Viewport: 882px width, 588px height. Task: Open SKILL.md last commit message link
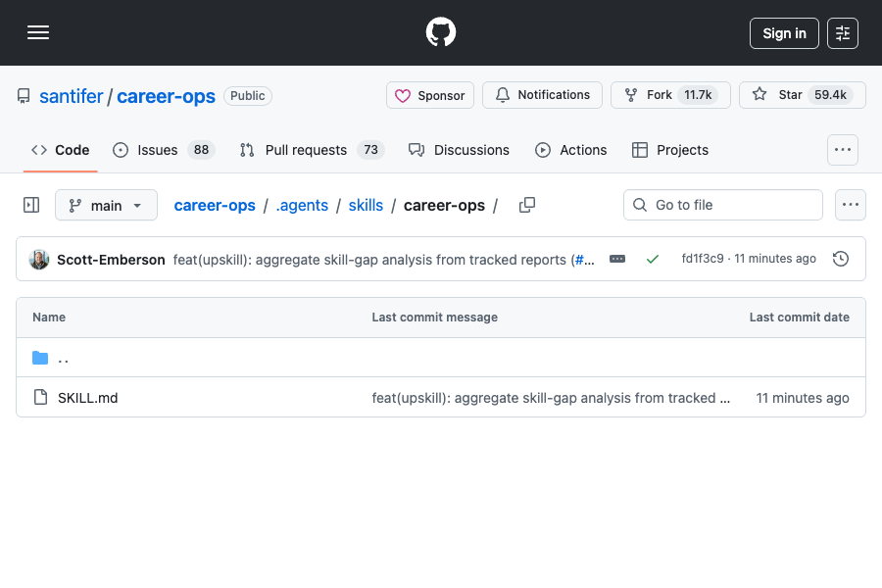click(x=551, y=398)
